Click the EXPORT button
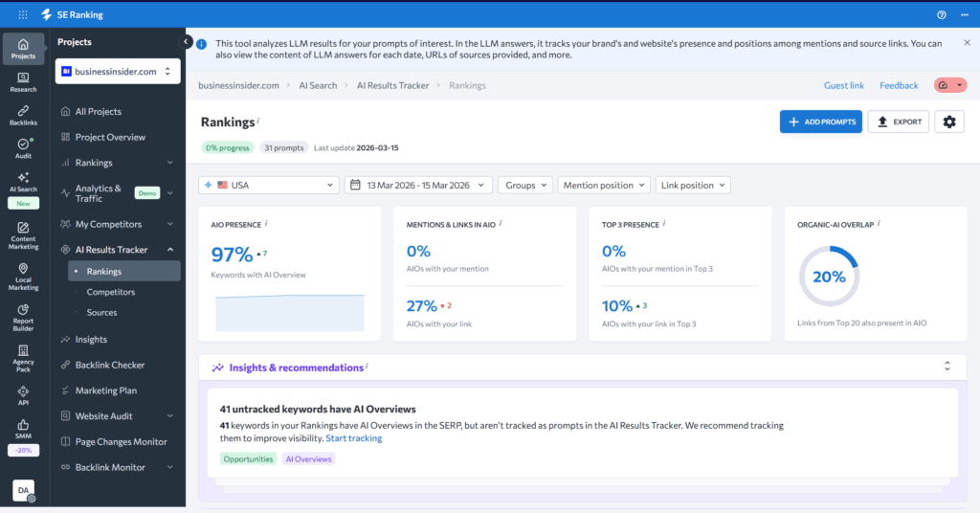This screenshot has height=513, width=980. 899,122
